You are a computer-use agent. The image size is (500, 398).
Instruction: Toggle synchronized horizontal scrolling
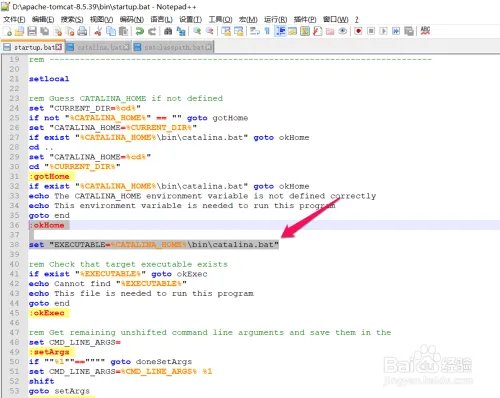[239, 31]
